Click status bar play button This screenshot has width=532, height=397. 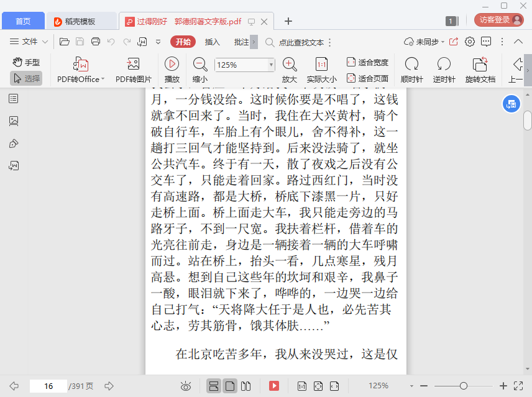[274, 386]
